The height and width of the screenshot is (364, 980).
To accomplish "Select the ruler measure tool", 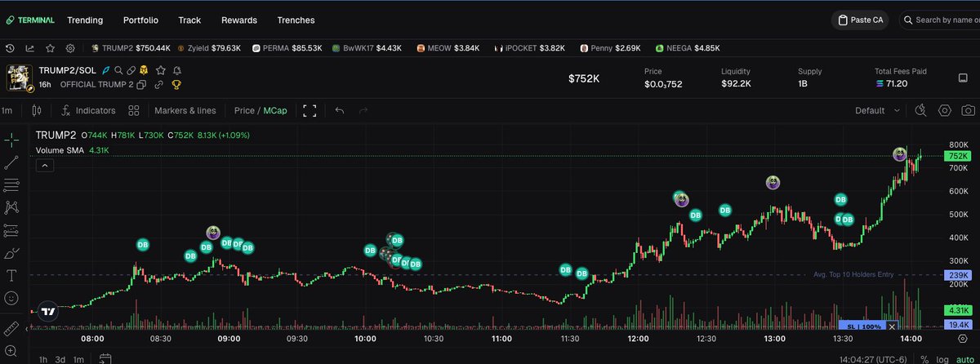I will tap(11, 330).
